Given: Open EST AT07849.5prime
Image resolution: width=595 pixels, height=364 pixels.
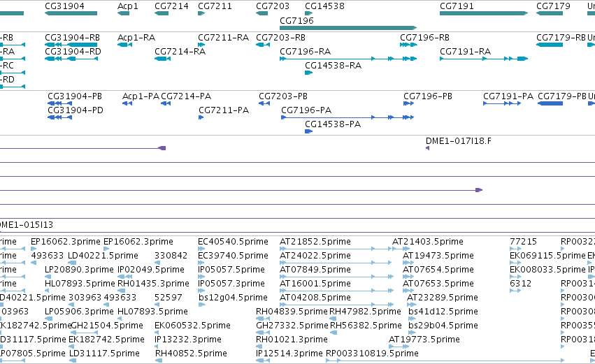Looking at the screenshot, I should pyautogui.click(x=315, y=270).
